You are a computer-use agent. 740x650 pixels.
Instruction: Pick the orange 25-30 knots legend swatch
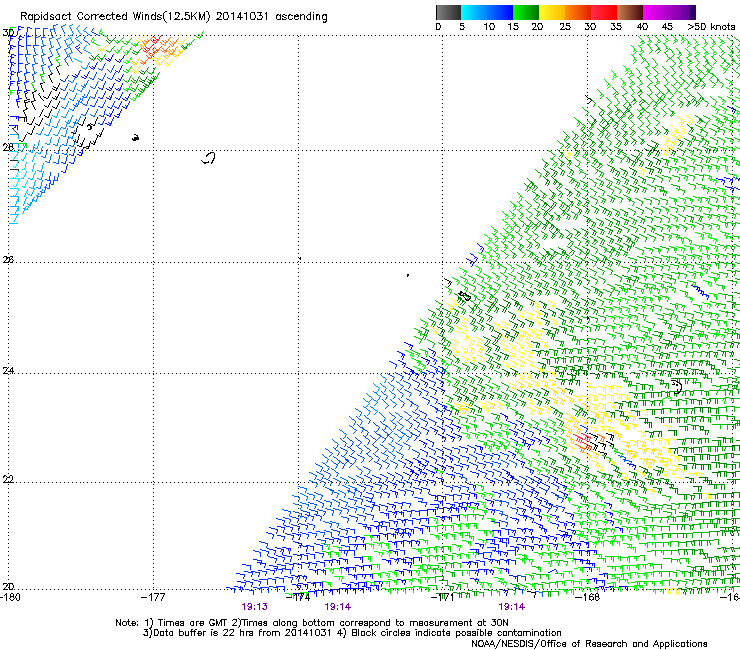click(578, 12)
